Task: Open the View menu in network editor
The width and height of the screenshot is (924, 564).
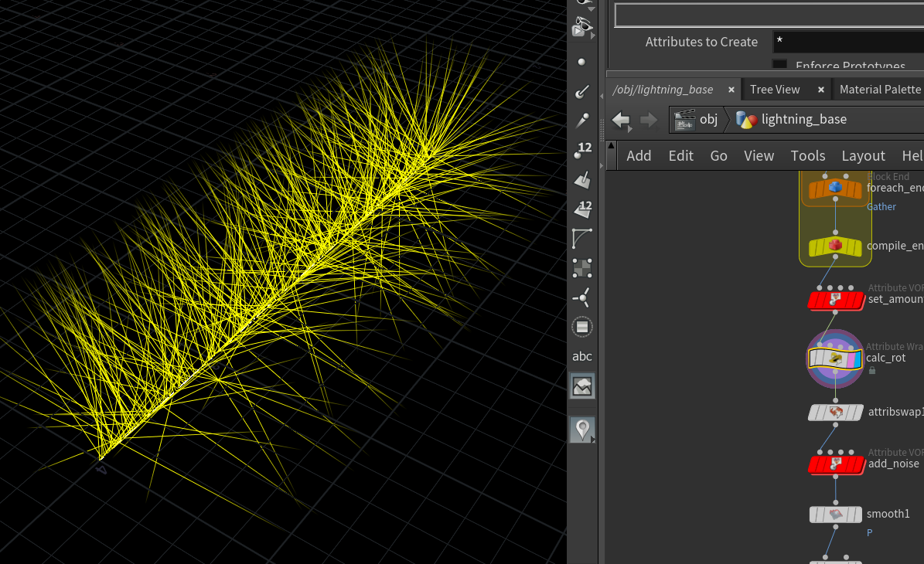Action: tap(759, 155)
